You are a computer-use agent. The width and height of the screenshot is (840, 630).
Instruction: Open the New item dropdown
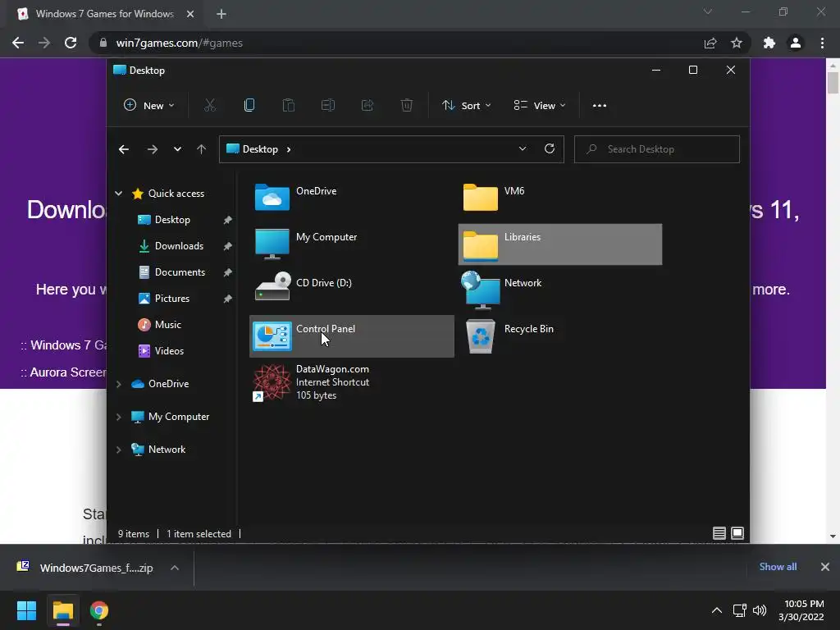tap(149, 106)
